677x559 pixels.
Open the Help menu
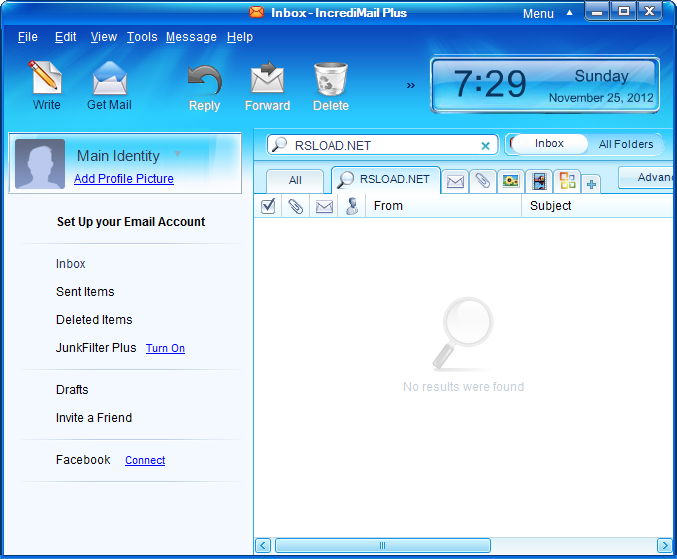[240, 37]
